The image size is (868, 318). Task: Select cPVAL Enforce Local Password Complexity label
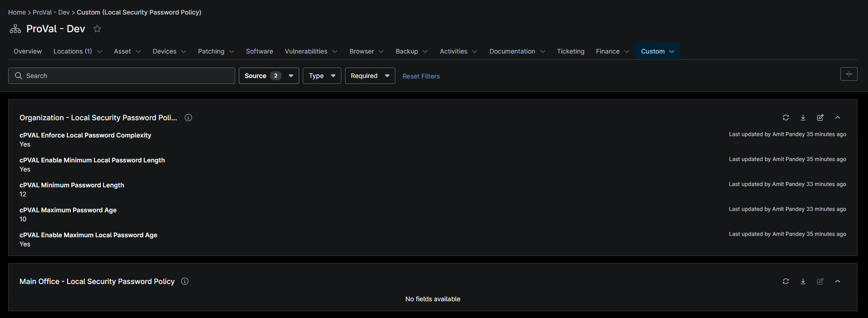[x=85, y=135]
